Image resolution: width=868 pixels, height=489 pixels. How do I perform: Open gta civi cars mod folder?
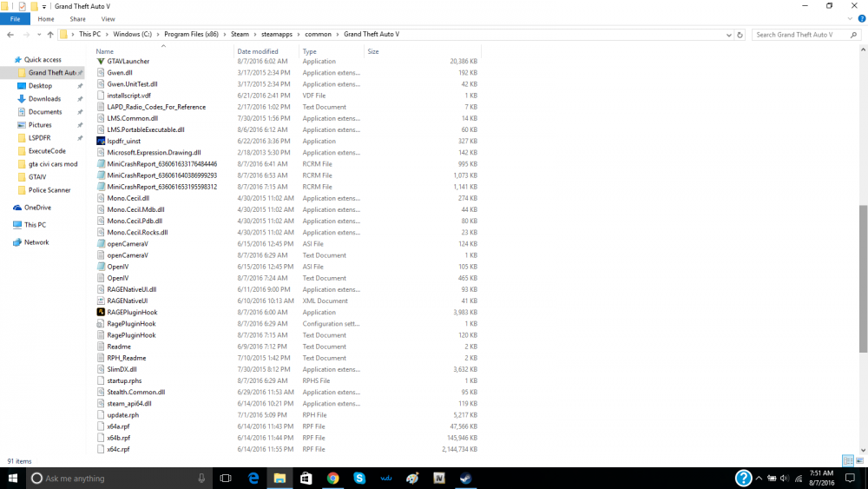53,164
